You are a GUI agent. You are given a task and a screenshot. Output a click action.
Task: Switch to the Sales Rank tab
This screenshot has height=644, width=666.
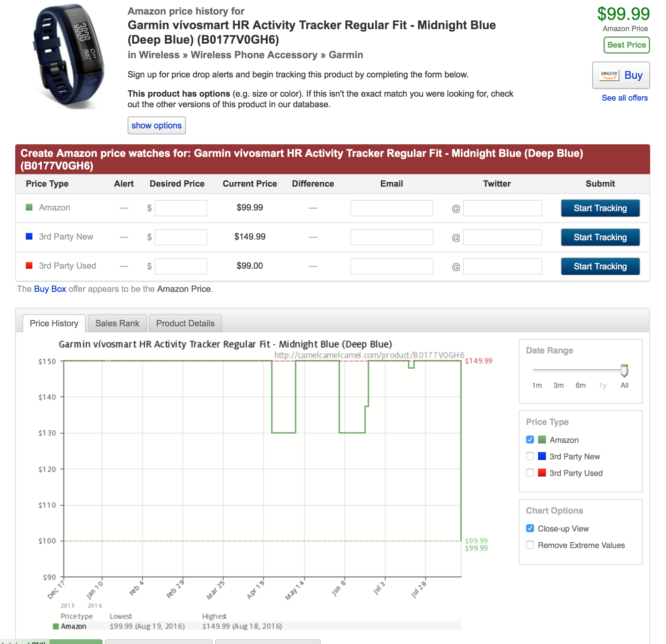pyautogui.click(x=117, y=323)
